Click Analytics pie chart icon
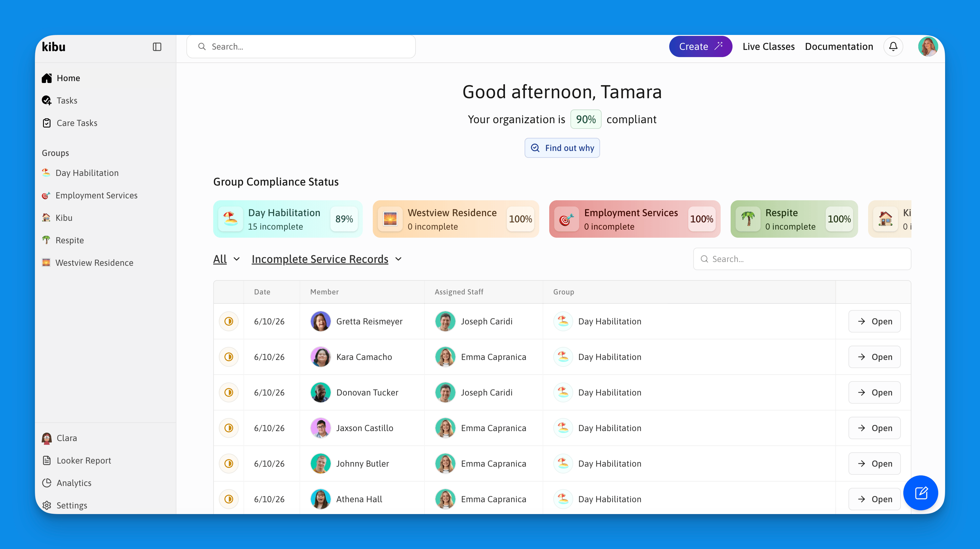 (x=47, y=483)
